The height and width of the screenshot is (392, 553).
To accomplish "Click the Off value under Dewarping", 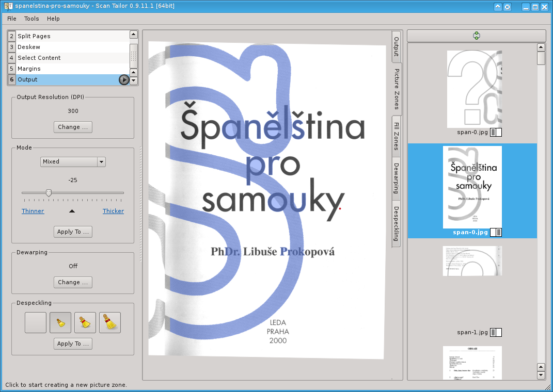I will click(73, 266).
